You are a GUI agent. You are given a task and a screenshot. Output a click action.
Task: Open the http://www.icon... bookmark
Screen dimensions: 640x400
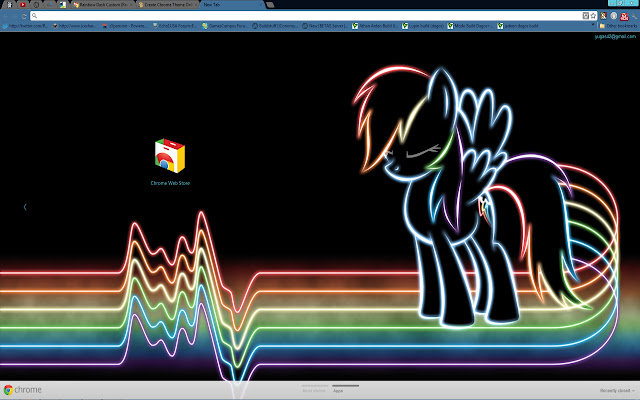tap(74, 26)
